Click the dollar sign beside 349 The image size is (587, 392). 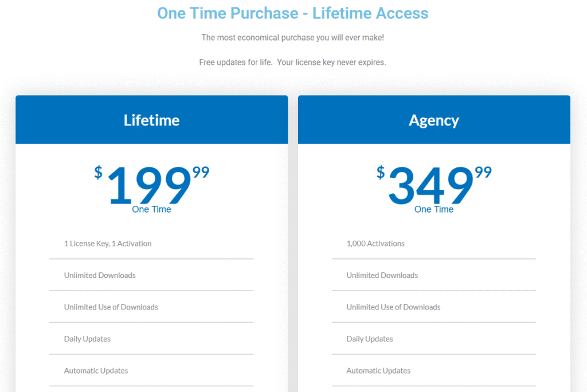pyautogui.click(x=381, y=173)
